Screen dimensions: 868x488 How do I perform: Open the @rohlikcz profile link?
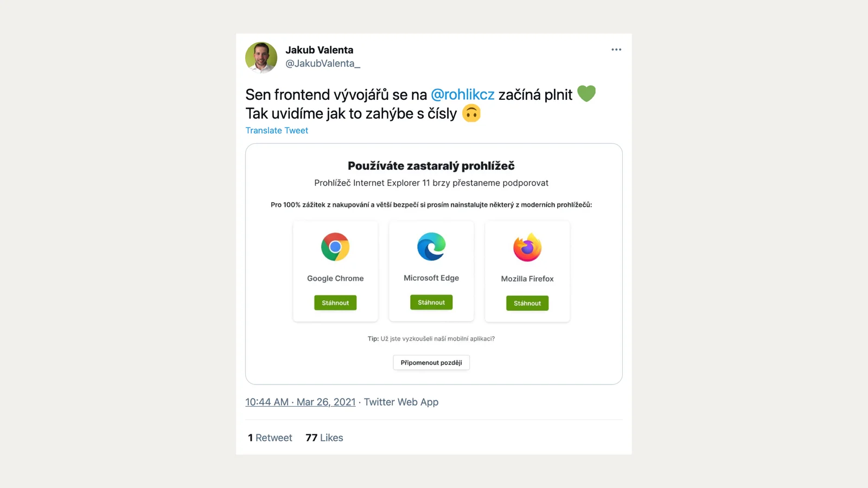462,94
